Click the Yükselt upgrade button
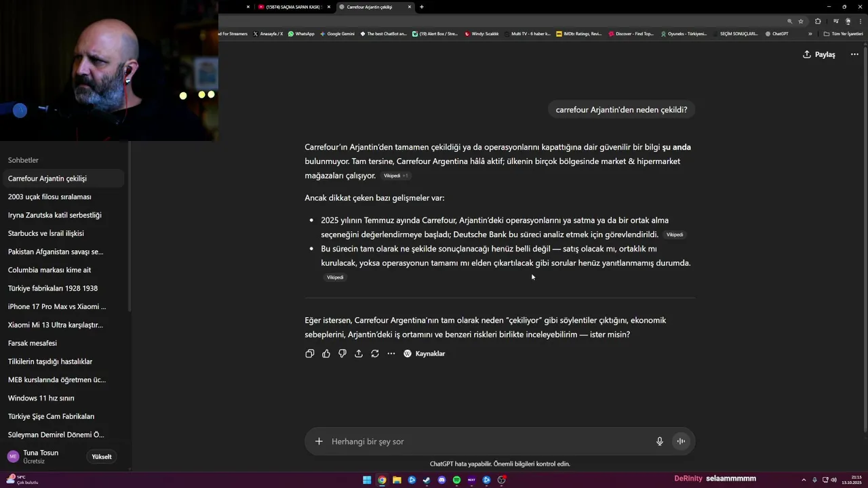This screenshot has height=488, width=868. [x=102, y=457]
